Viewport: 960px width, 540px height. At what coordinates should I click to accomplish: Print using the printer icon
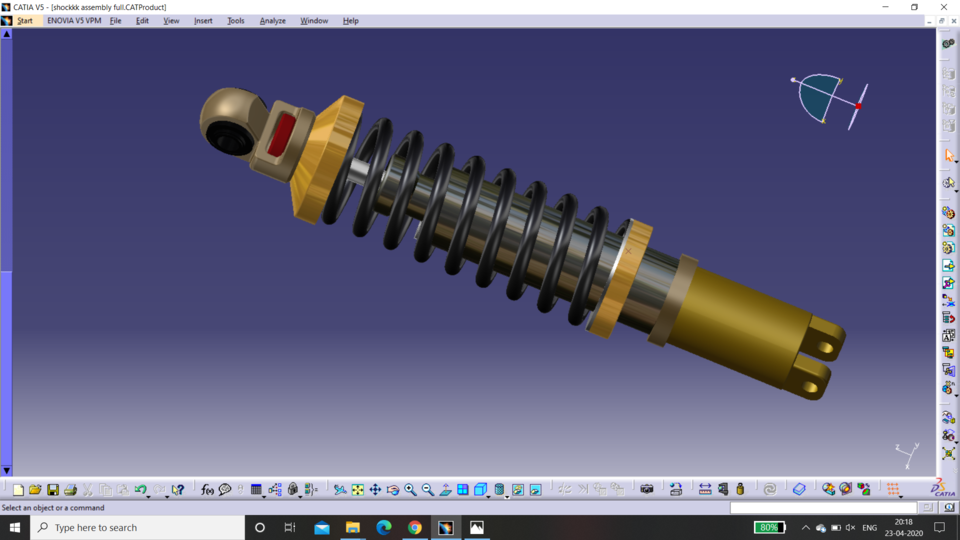(x=70, y=489)
